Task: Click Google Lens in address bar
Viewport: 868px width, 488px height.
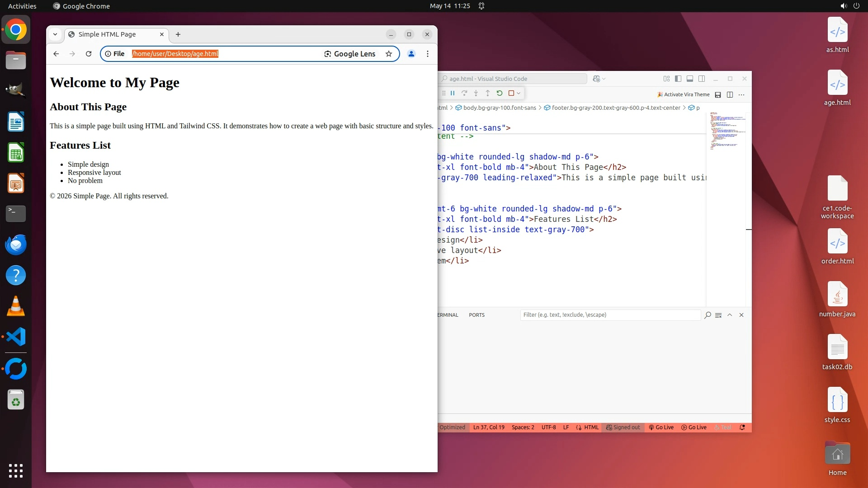Action: tap(349, 54)
